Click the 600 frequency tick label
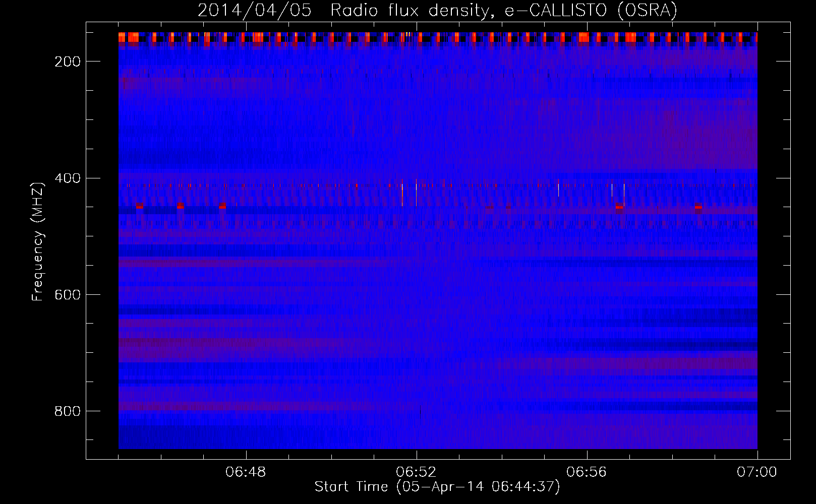Viewport: 816px width, 504px height. [x=68, y=295]
